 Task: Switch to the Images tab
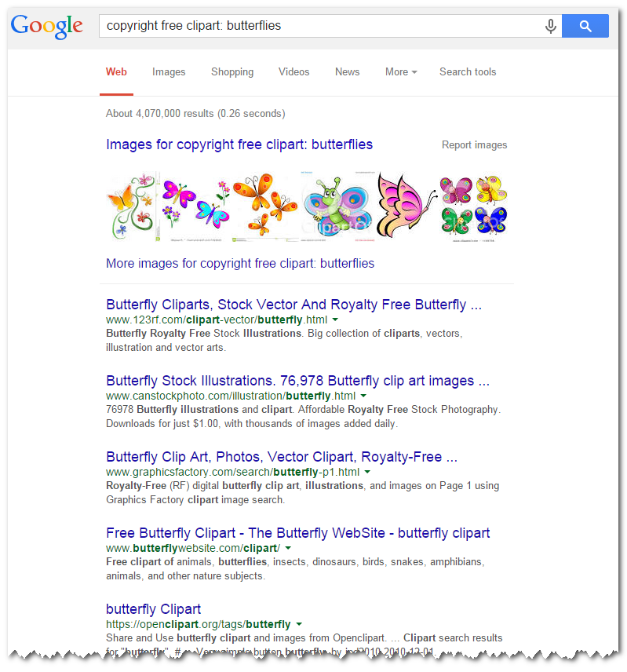(169, 72)
